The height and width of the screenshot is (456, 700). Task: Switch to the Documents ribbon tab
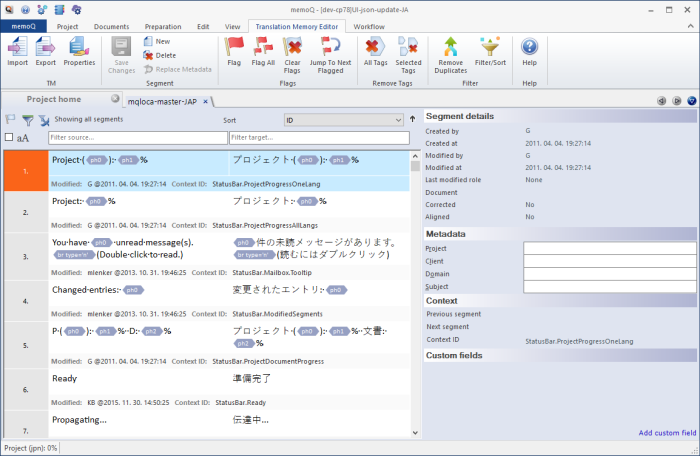(112, 27)
